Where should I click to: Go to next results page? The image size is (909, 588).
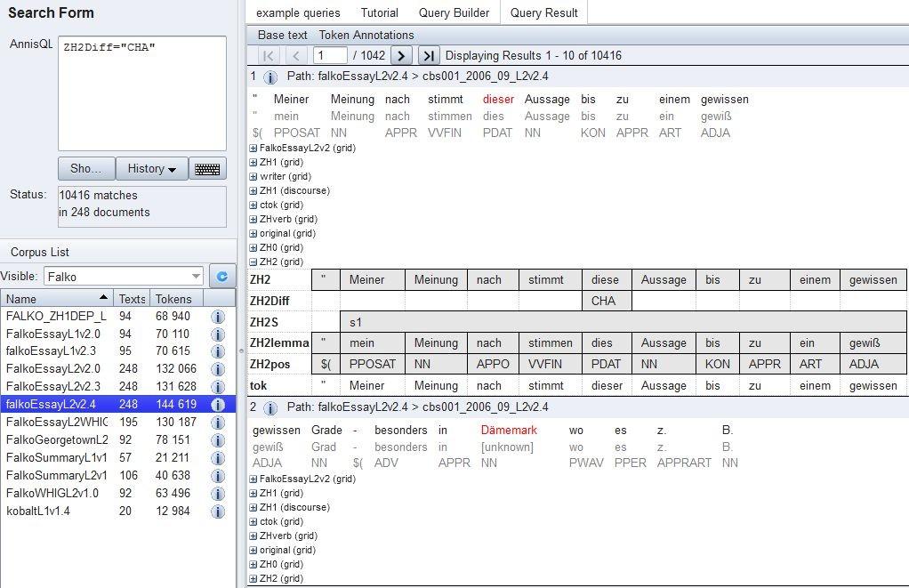(x=401, y=56)
